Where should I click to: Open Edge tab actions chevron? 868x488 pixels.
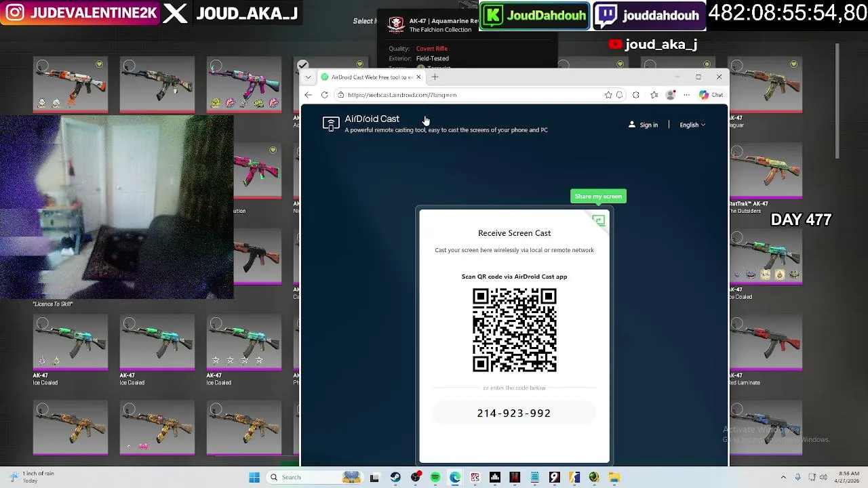(x=308, y=77)
